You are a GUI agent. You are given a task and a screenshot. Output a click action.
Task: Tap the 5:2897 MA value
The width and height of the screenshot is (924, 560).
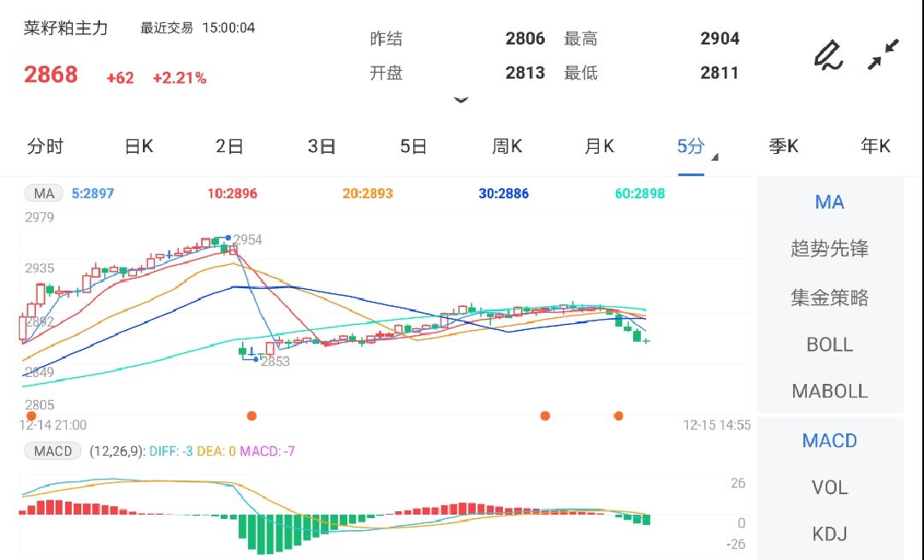pos(92,193)
